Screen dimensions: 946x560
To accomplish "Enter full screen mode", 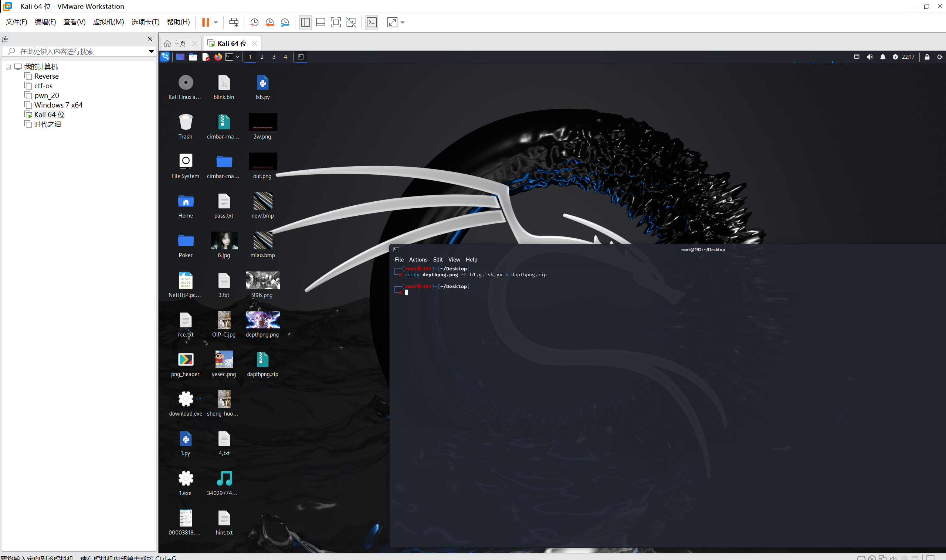I will coord(336,22).
